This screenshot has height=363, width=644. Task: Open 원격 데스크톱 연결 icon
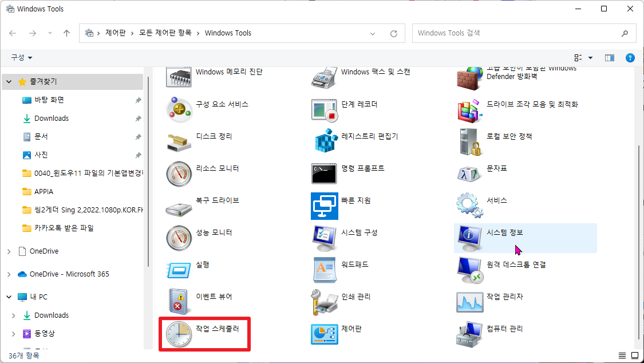point(469,270)
